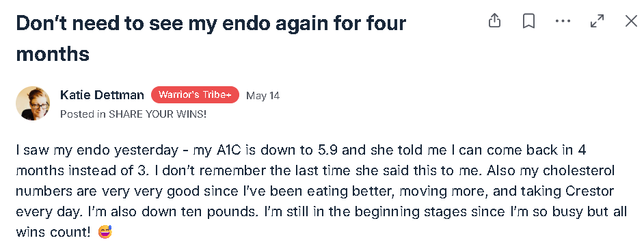Screen dimensions: 644x247
Task: Open the SHARE YOUR WINS! space
Action: click(157, 114)
